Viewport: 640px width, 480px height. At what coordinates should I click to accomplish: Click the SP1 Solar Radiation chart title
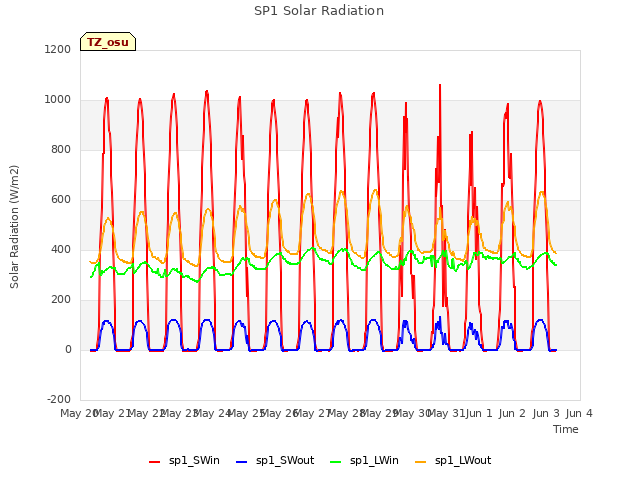click(x=319, y=11)
